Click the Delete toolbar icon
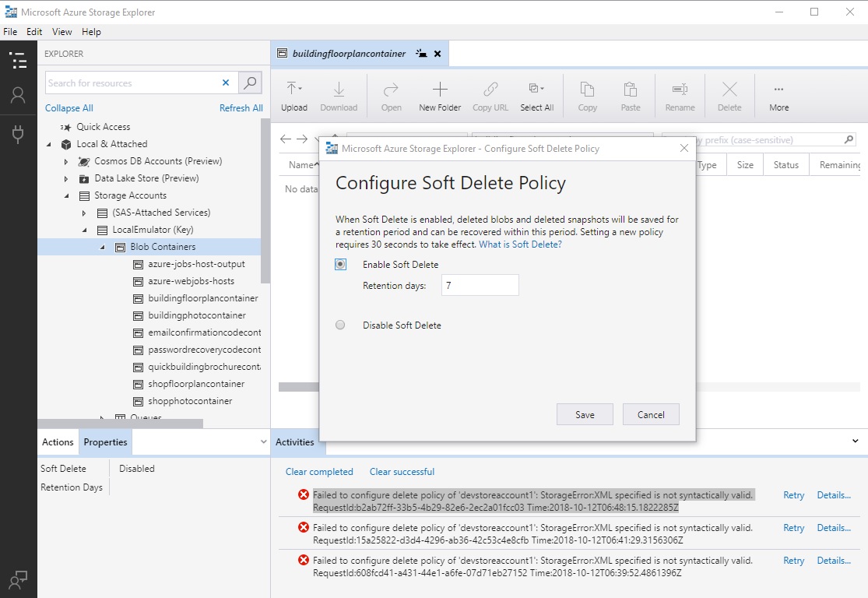 coord(729,95)
